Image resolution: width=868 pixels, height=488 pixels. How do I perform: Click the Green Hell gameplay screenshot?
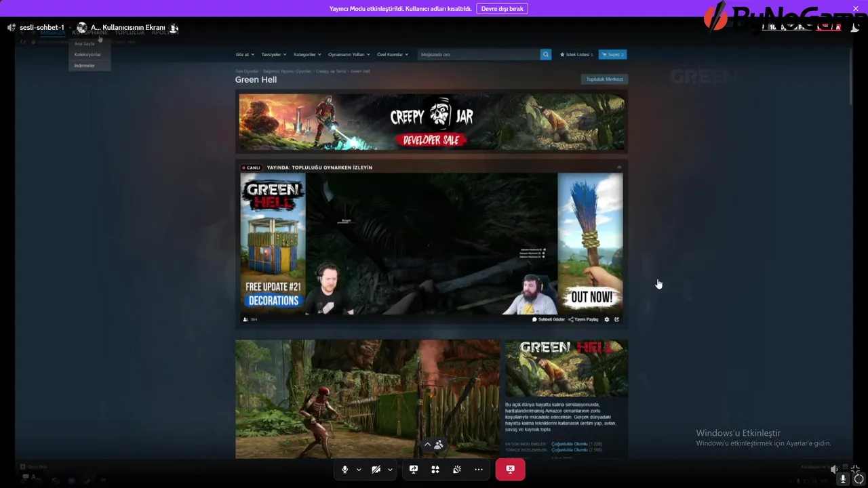pos(368,399)
